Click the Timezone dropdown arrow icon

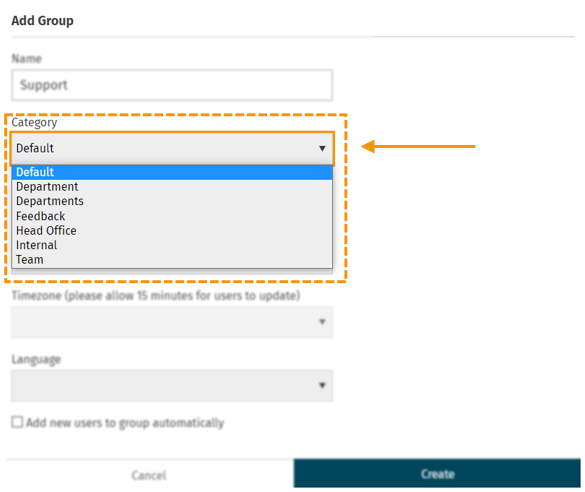pyautogui.click(x=322, y=322)
